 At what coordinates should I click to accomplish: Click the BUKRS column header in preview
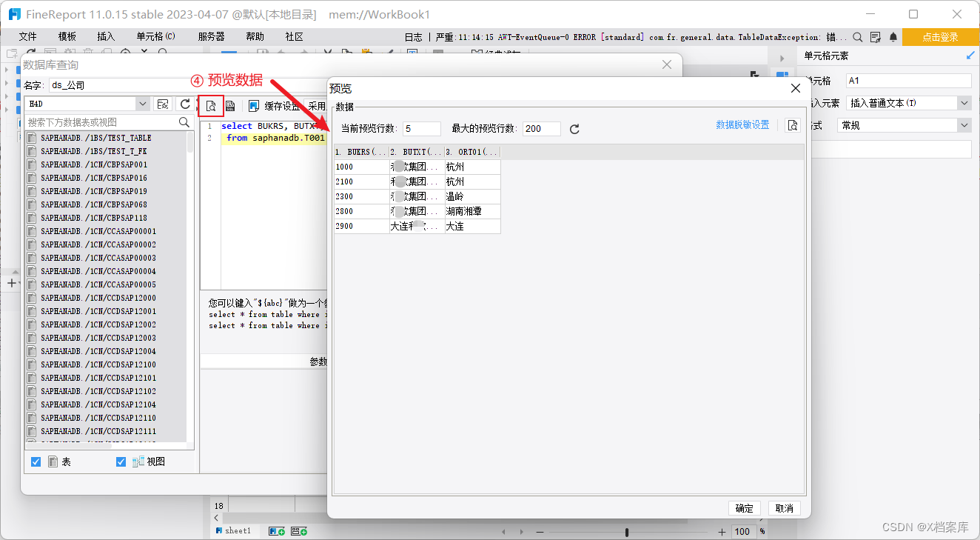click(x=361, y=152)
